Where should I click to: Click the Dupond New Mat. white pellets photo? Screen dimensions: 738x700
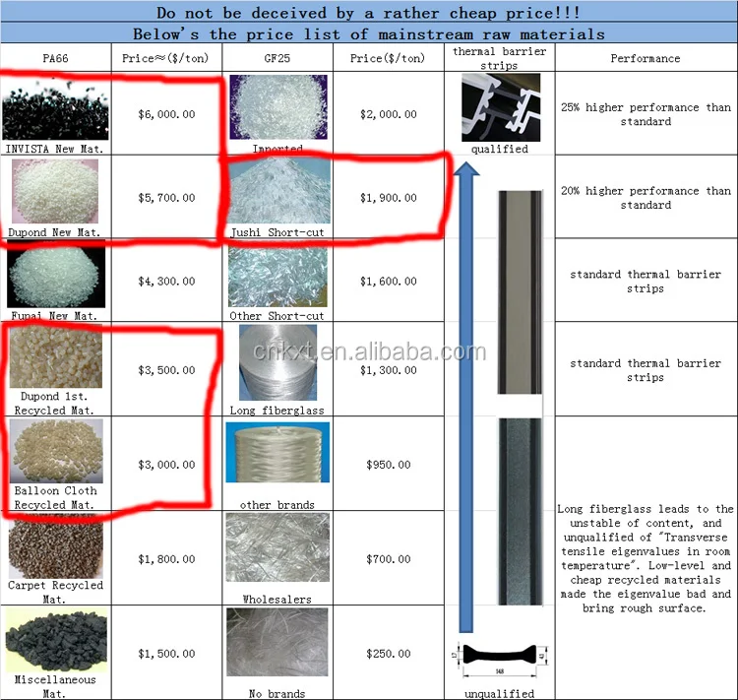tap(55, 191)
